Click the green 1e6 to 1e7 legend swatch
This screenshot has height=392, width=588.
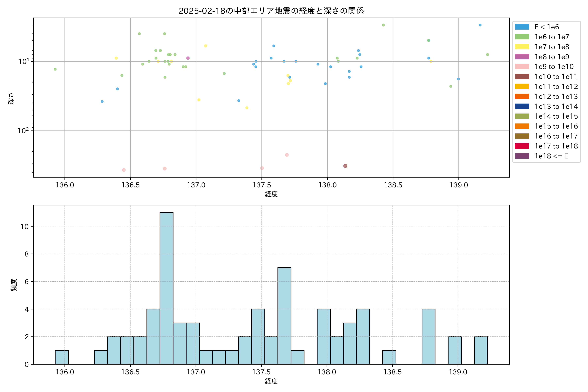tap(522, 37)
